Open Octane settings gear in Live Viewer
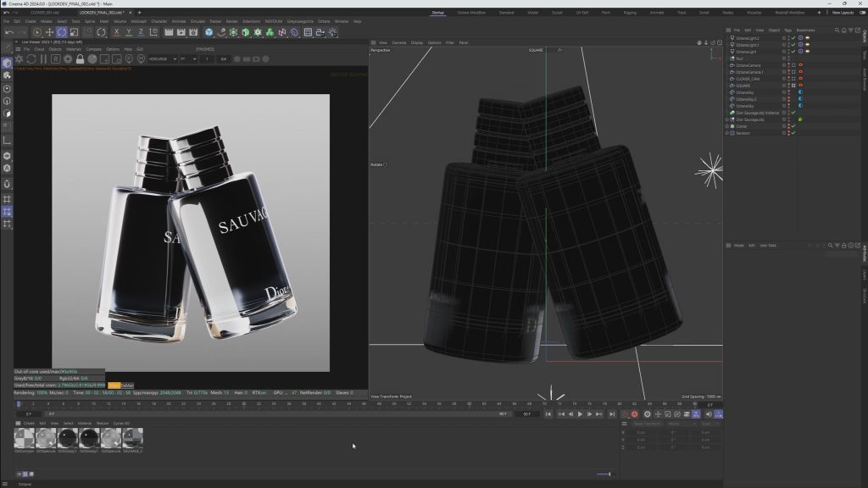 68,59
